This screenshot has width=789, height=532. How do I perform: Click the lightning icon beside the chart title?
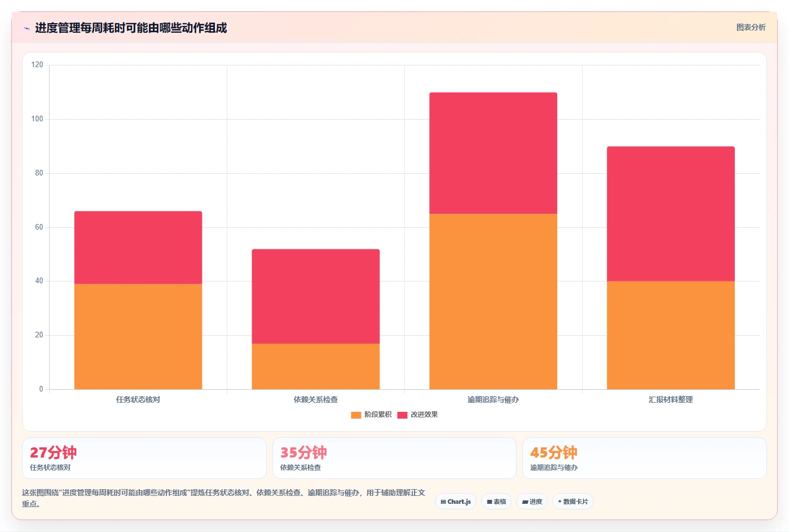(27, 28)
